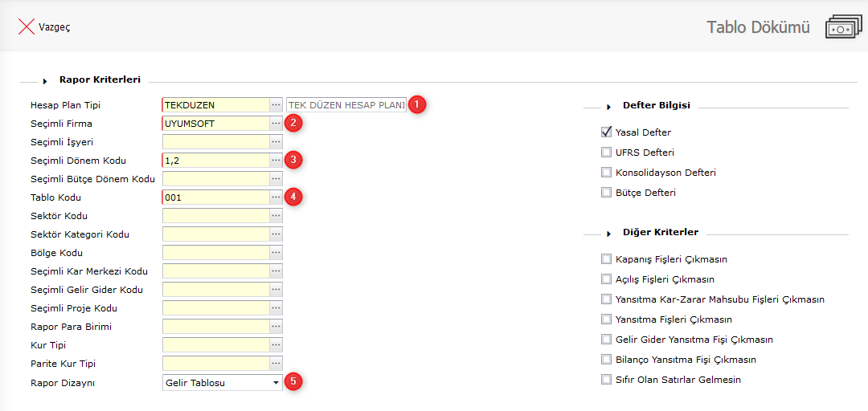Click the Tablo Dökümü money icon
Viewport: 868px width, 411px height.
(x=842, y=27)
